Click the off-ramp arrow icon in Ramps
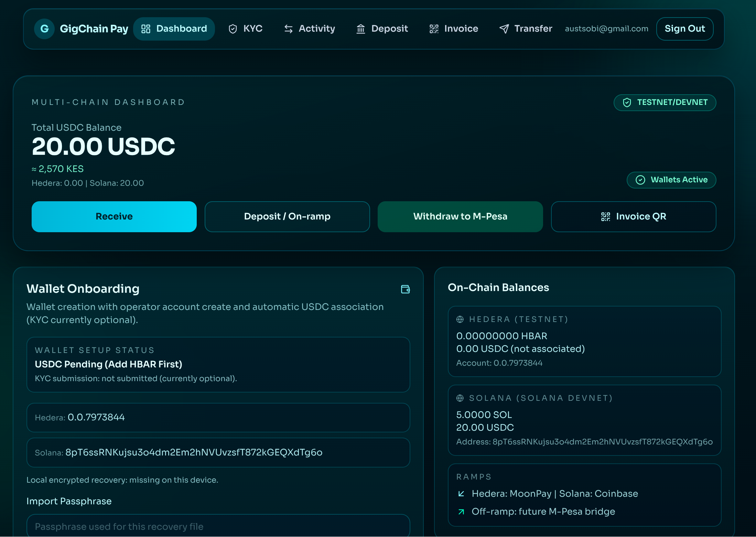This screenshot has width=756, height=537. pyautogui.click(x=461, y=512)
